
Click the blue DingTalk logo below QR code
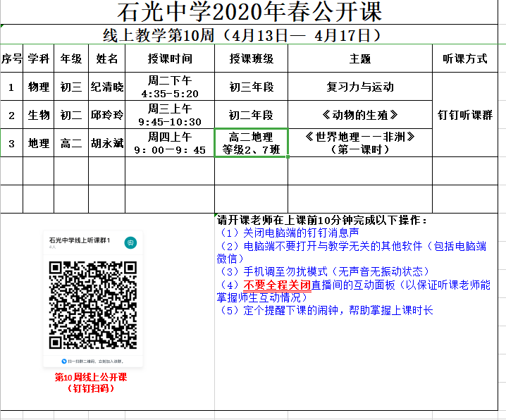[64, 360]
